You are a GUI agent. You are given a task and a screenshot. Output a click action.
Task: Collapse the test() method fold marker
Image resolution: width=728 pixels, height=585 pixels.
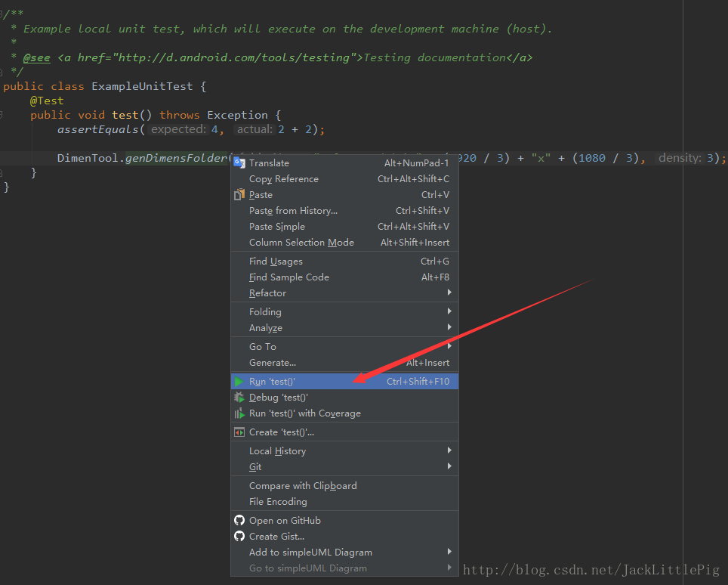[x=2, y=115]
